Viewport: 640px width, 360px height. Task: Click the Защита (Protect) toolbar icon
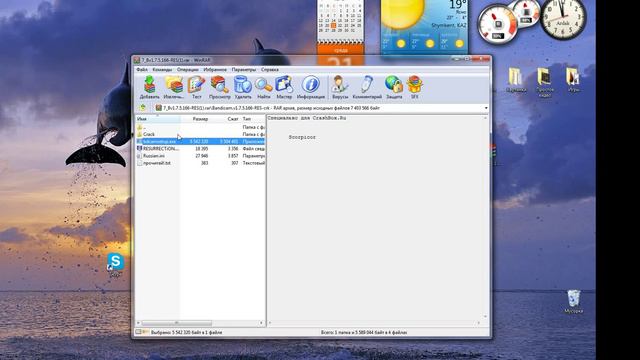coord(394,87)
